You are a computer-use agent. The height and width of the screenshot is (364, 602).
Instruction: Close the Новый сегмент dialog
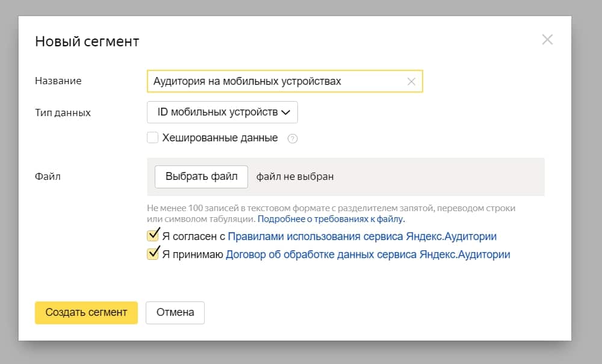[x=548, y=39]
